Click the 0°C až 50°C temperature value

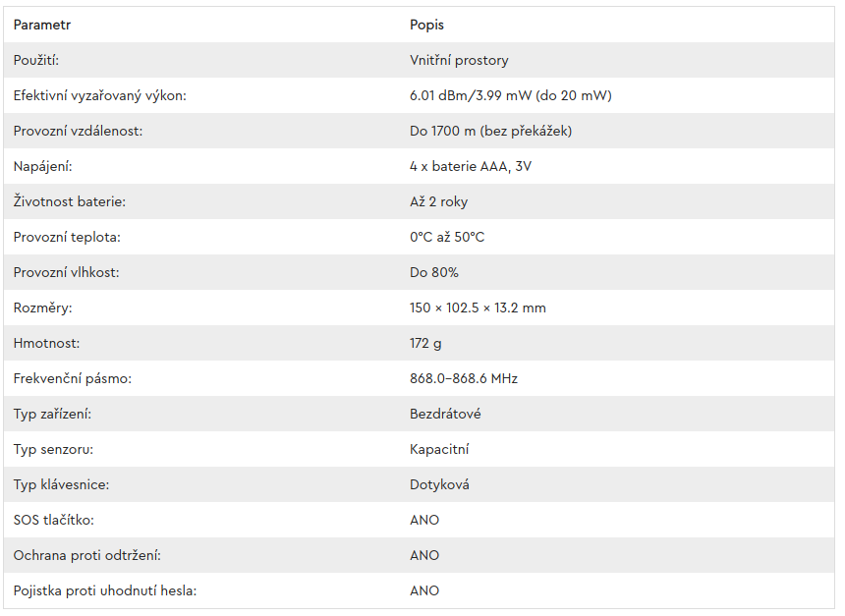(x=447, y=237)
